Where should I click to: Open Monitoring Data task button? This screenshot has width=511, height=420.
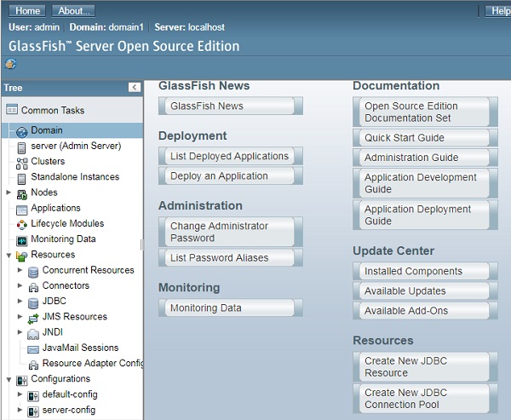pyautogui.click(x=231, y=308)
